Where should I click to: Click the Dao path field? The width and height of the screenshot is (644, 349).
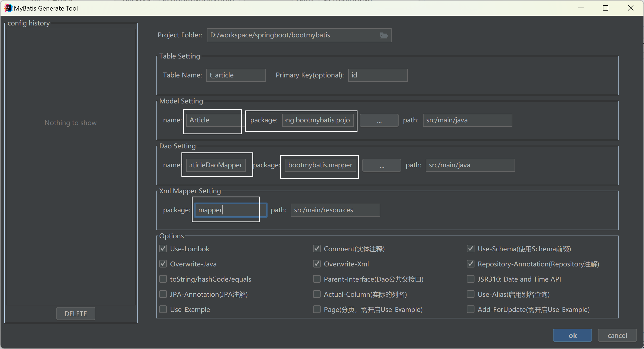click(470, 165)
